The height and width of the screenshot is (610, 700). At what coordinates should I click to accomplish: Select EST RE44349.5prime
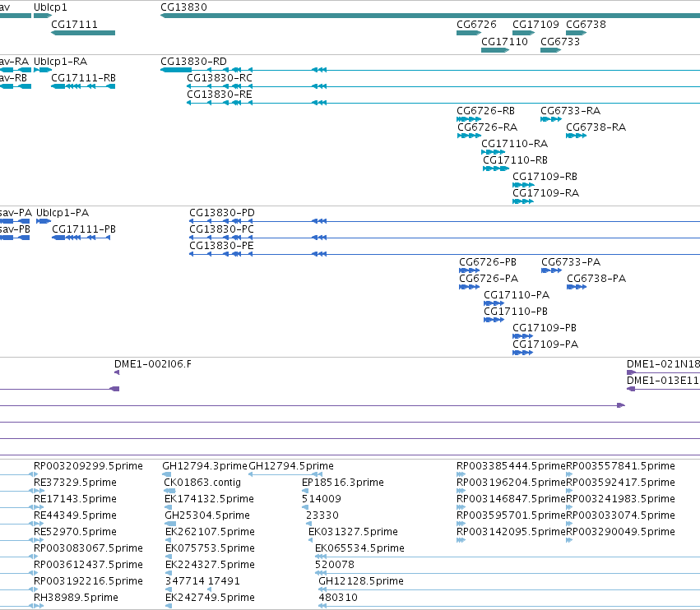tap(75, 515)
